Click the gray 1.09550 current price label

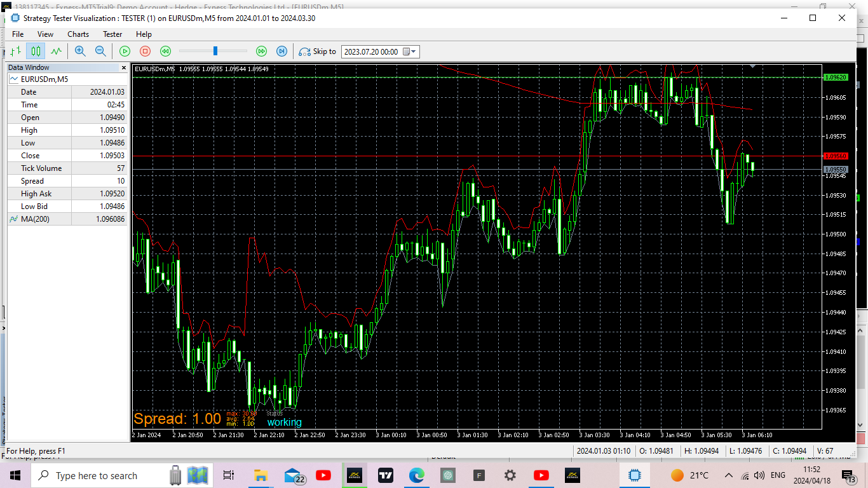pos(836,170)
